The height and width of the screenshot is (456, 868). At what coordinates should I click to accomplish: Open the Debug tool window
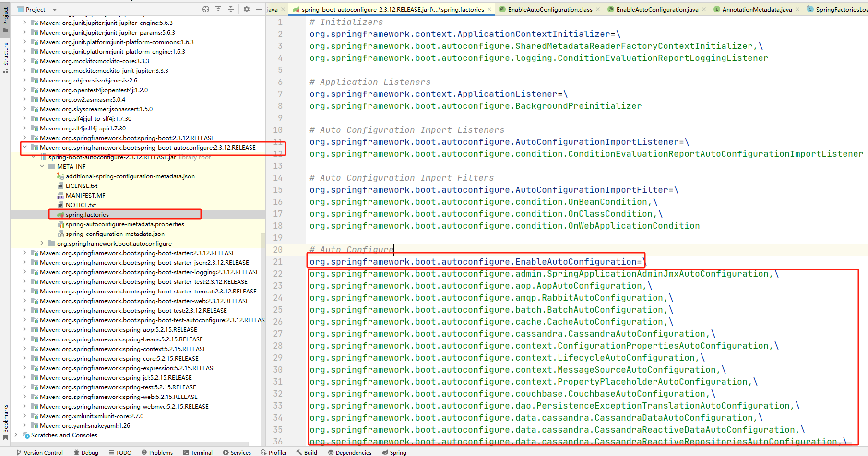tap(86, 452)
